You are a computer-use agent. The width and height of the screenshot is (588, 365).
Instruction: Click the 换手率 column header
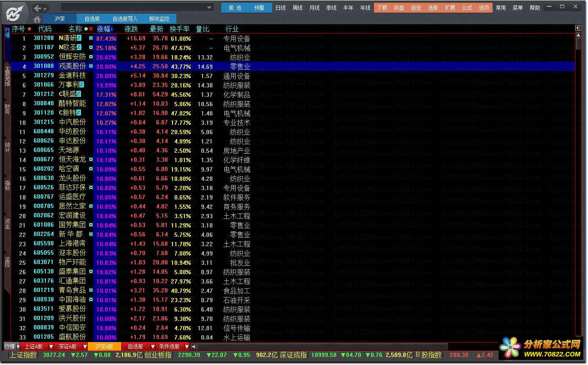pyautogui.click(x=179, y=29)
